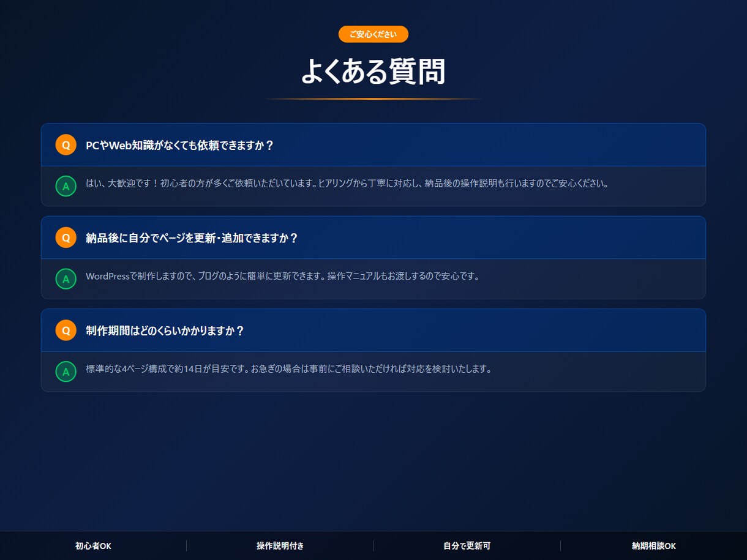Click the よくある質問 heading
Screen dimensions: 747x560
(x=373, y=71)
